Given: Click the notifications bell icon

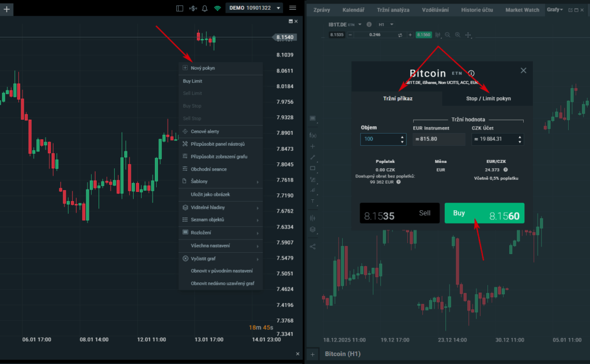Looking at the screenshot, I should pyautogui.click(x=205, y=8).
